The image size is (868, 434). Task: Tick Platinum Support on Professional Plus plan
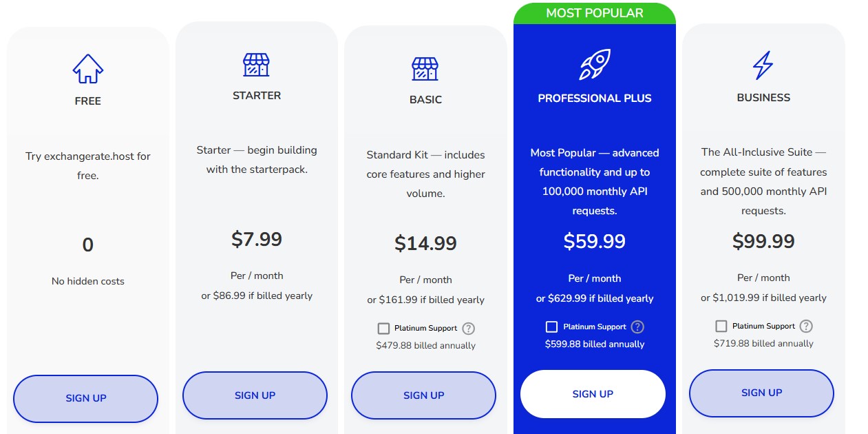551,327
